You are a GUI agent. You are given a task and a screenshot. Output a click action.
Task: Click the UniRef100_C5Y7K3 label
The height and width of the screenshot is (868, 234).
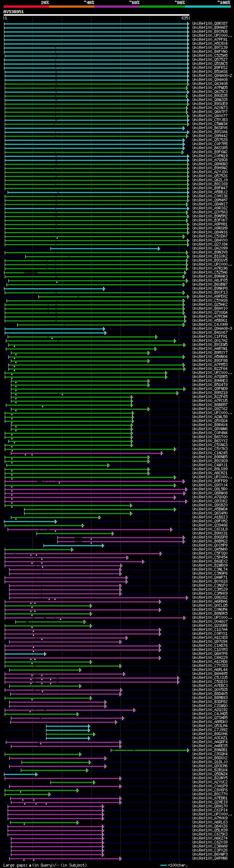210,449
